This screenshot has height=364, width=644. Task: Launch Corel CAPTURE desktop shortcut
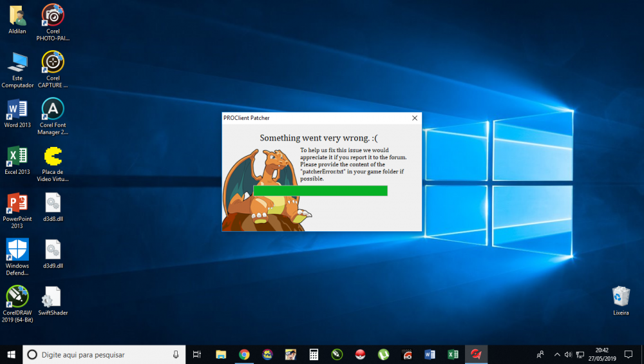(x=53, y=62)
